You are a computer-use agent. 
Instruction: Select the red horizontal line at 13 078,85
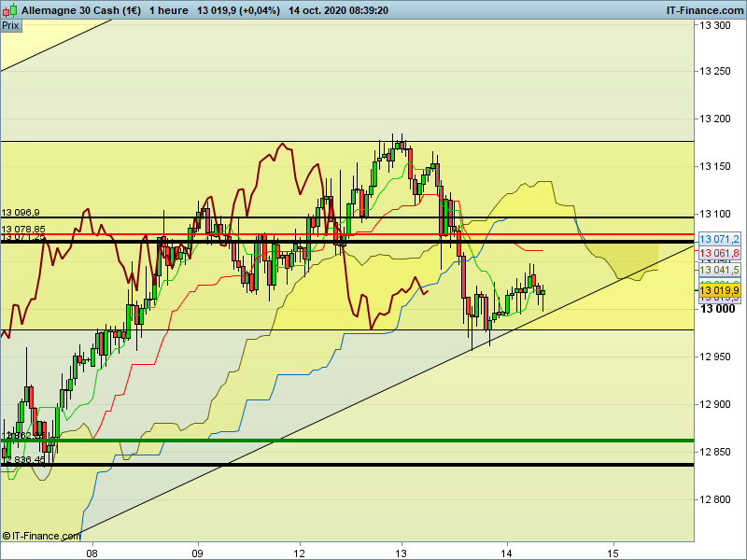point(346,234)
